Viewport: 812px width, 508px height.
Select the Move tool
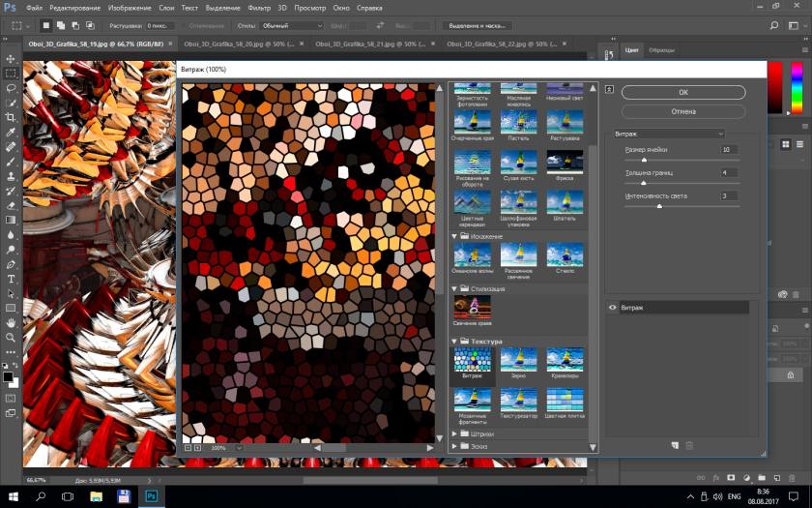(x=11, y=59)
